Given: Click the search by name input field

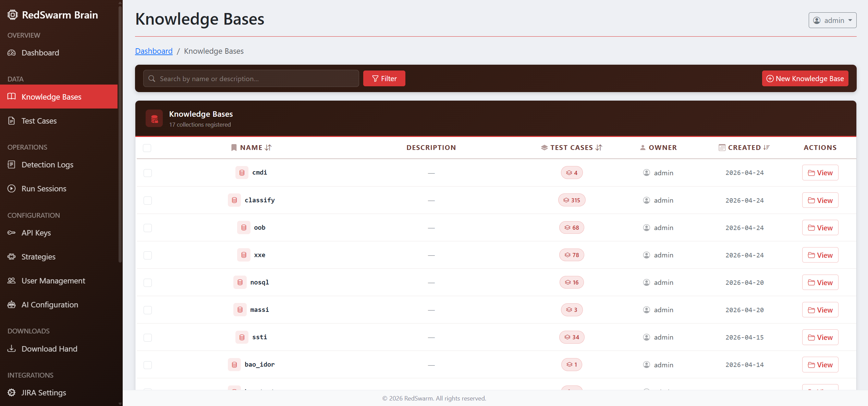Looking at the screenshot, I should (251, 78).
